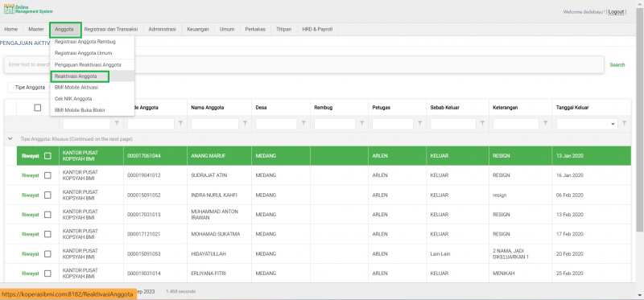Open filter icon for Kode Anggota column
644x300 pixels.
(181, 124)
